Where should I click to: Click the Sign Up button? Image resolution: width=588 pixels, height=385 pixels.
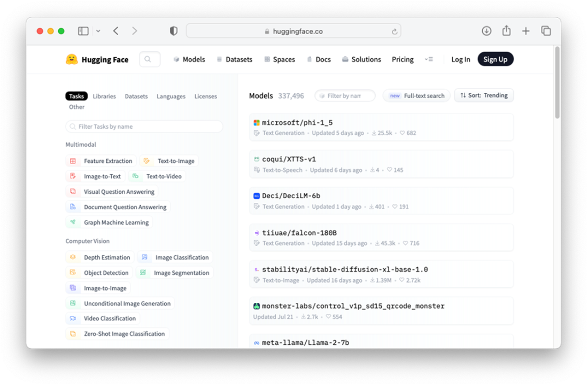[495, 59]
